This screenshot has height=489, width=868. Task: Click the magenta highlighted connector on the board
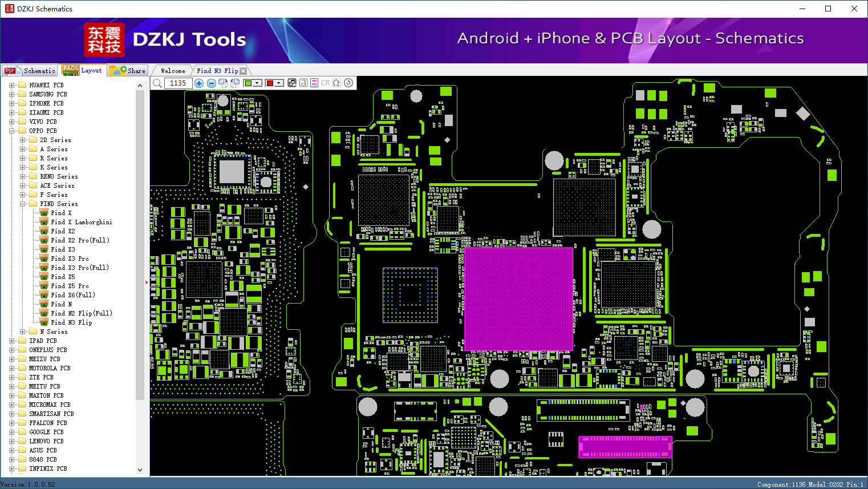[x=625, y=447]
